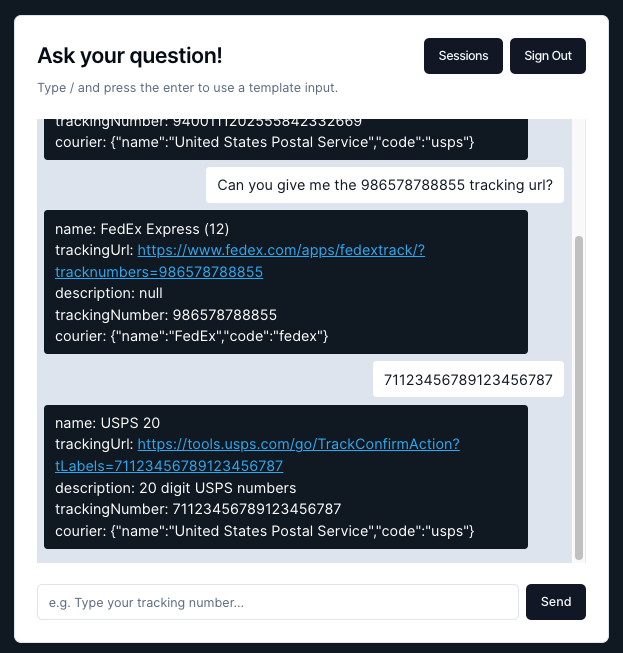Open the Sessions list
Screen dimensions: 623x653
tap(463, 56)
